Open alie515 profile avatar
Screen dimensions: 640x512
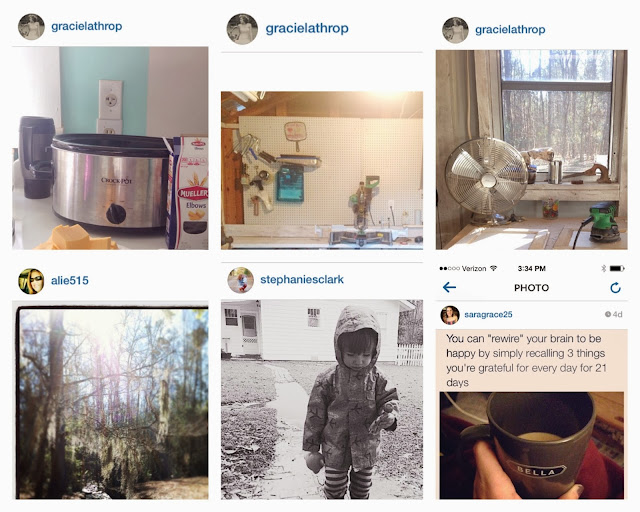(x=31, y=281)
